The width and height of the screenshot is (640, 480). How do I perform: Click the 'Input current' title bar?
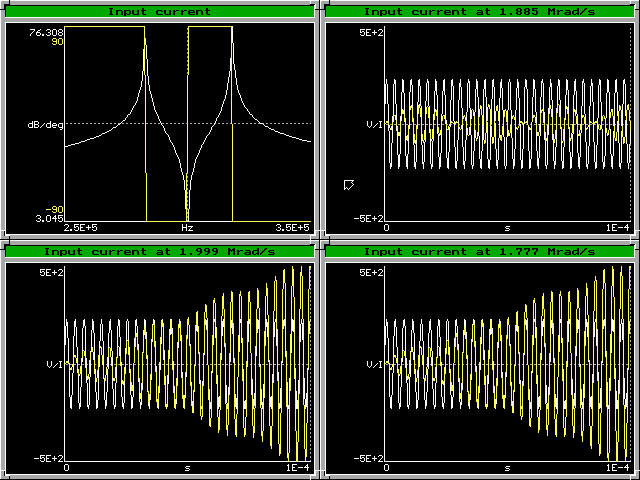(x=159, y=11)
